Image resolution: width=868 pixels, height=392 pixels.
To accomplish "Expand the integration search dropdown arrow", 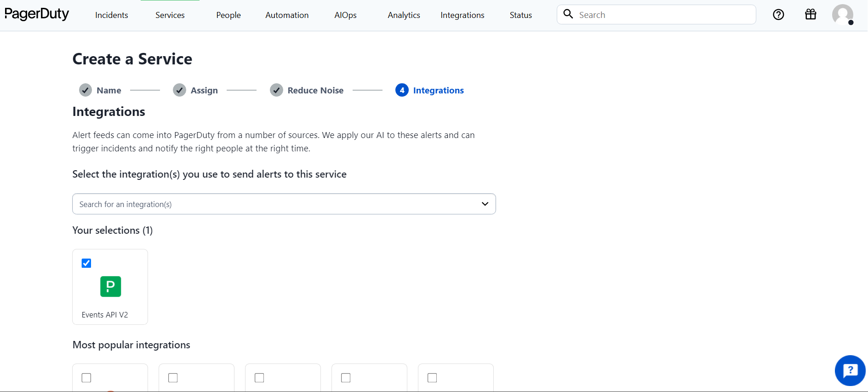I will pyautogui.click(x=485, y=204).
